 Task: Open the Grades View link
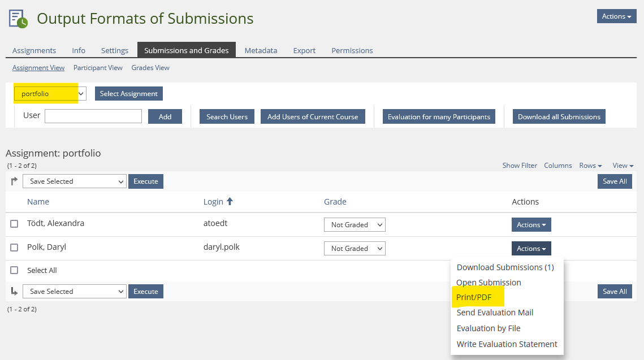tap(150, 68)
